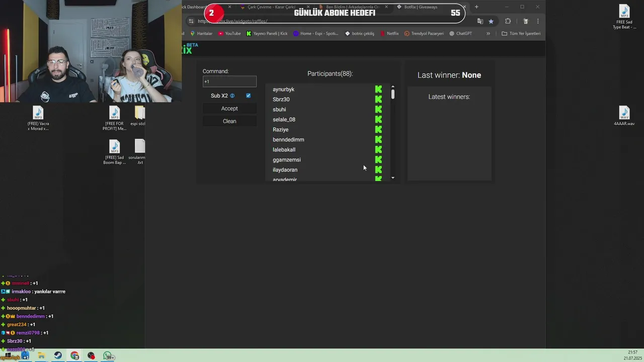Screen dimensions: 644x362
Task: Click the Sub X2 info icon
Action: pos(232,96)
